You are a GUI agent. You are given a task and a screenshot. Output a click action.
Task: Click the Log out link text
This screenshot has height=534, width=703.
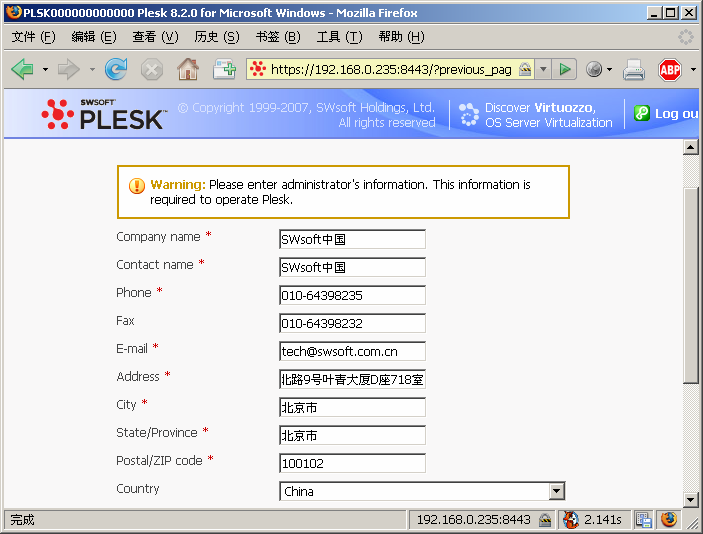point(676,113)
